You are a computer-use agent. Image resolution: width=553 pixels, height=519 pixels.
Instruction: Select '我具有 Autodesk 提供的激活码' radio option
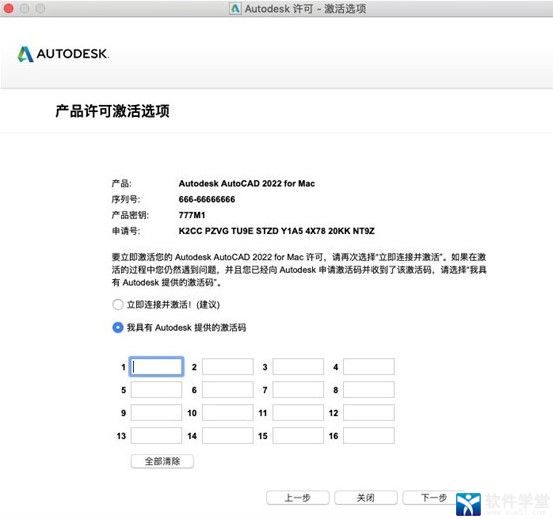117,327
